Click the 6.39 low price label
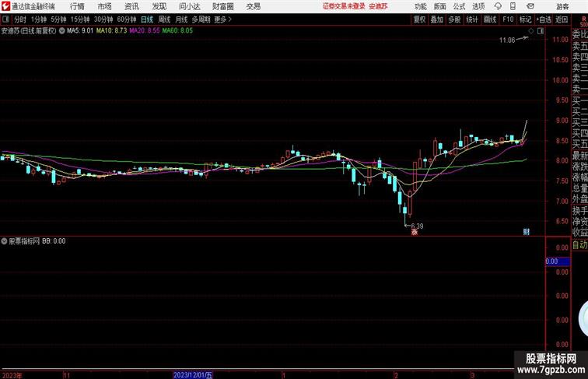Viewport: 588px width, 379px height. coord(418,226)
